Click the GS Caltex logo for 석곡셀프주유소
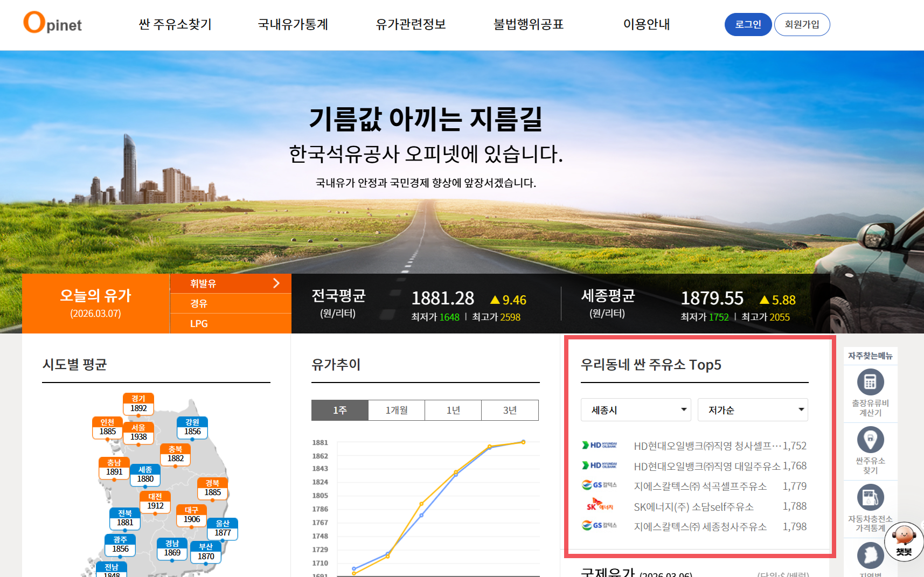Image resolution: width=924 pixels, height=577 pixels. click(599, 485)
